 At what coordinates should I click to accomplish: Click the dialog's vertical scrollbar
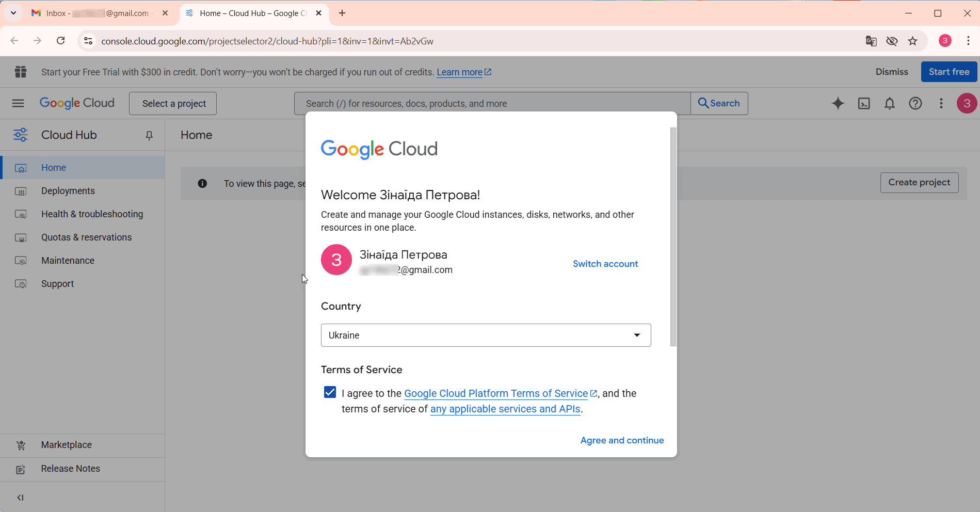pyautogui.click(x=673, y=237)
